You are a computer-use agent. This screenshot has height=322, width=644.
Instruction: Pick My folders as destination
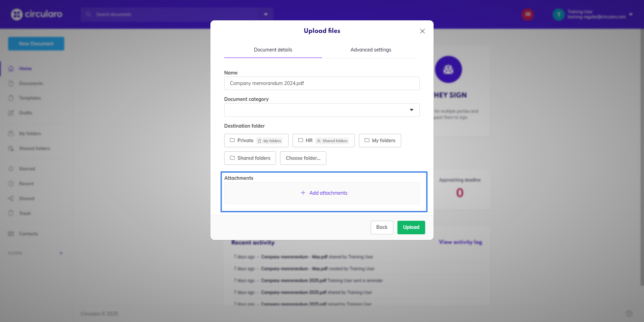click(x=380, y=141)
